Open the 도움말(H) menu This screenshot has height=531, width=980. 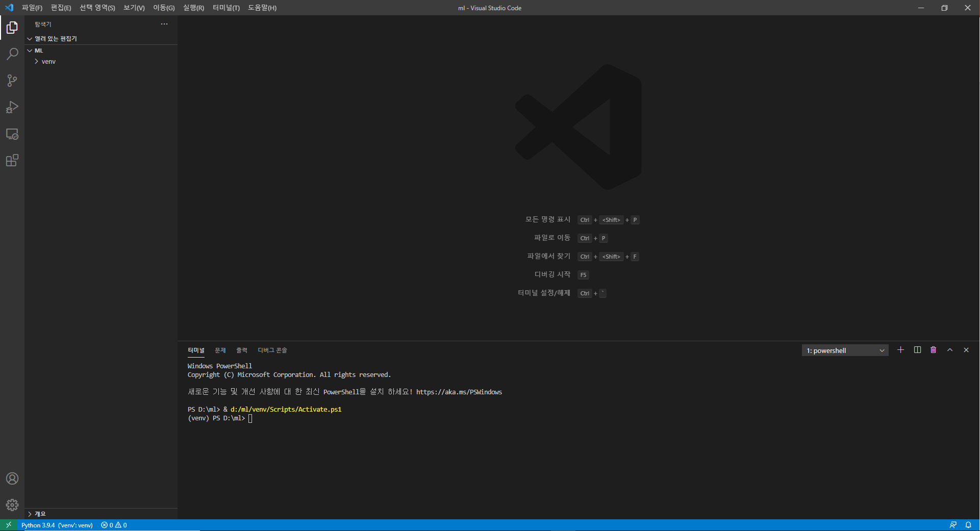(262, 8)
